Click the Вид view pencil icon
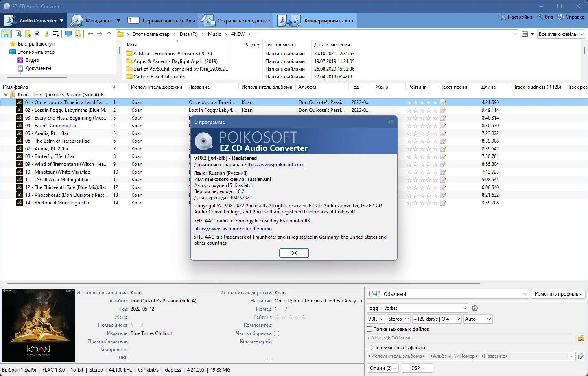588x376 pixels. [540, 17]
